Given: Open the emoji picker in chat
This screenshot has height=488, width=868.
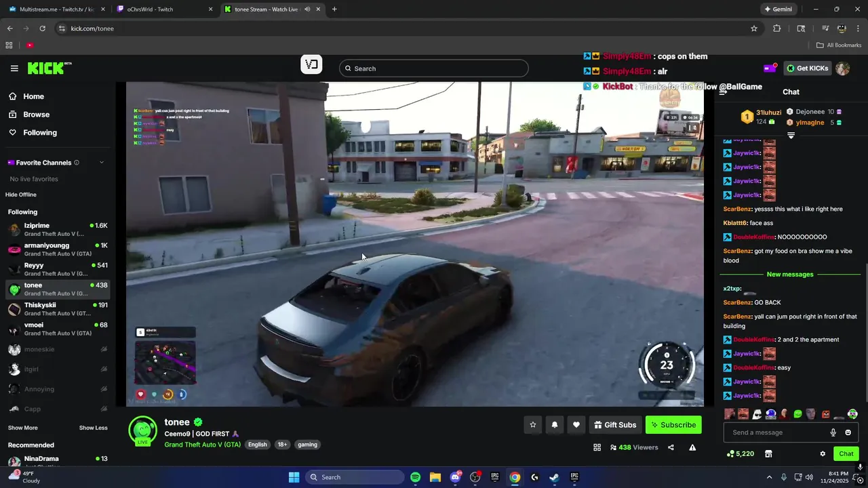Looking at the screenshot, I should [848, 432].
